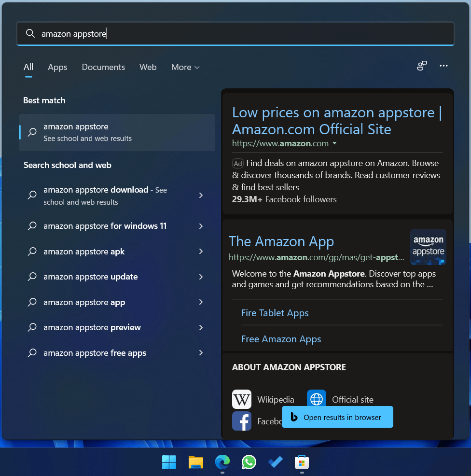
Task: Launch File Explorer from the taskbar
Action: [x=196, y=462]
